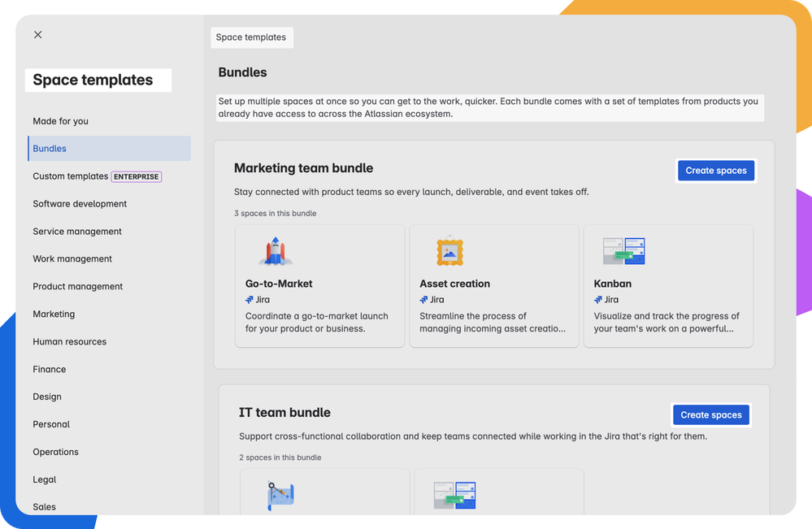This screenshot has width=812, height=529.
Task: Click the kanban icon in IT team bundle
Action: [x=454, y=496]
